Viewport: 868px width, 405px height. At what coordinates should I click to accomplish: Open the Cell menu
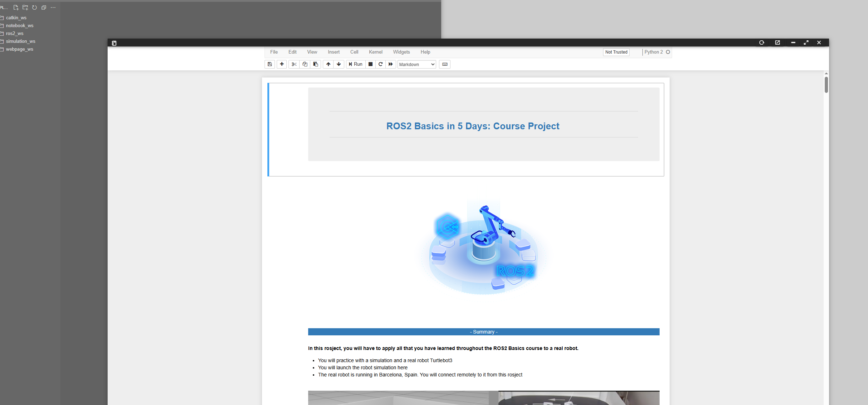(x=354, y=52)
